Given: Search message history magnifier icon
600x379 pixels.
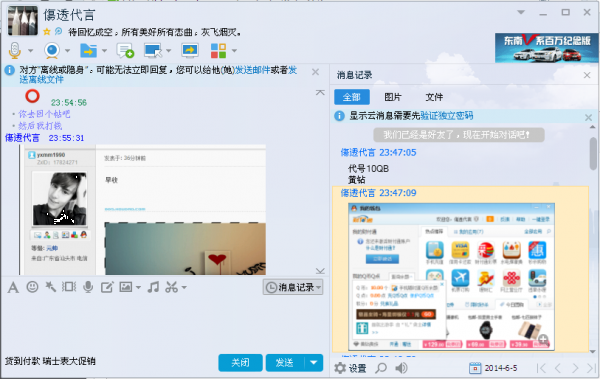Looking at the screenshot, I should [x=380, y=368].
